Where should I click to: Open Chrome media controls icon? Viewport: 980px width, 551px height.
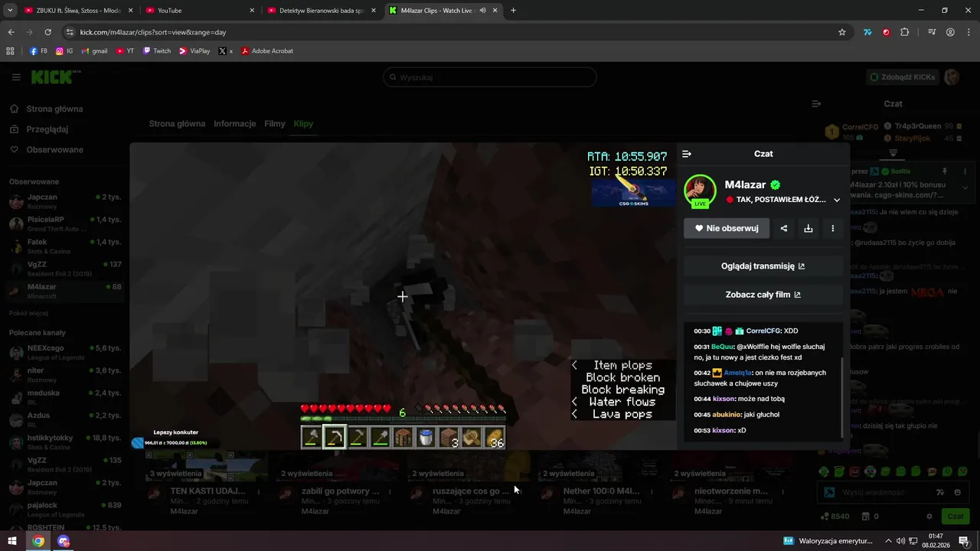point(932,32)
